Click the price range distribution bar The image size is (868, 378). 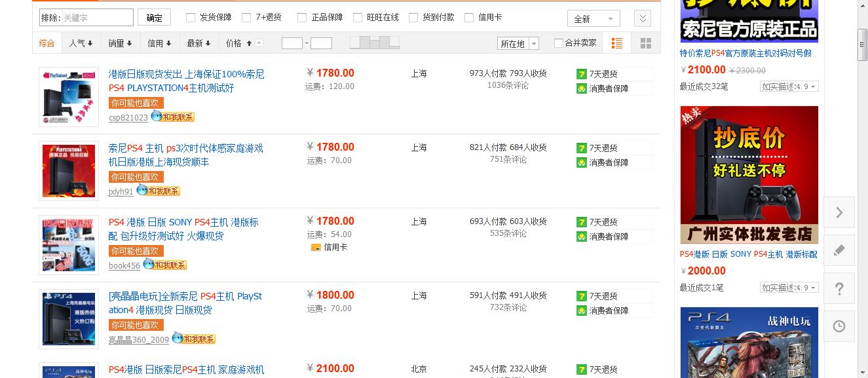pyautogui.click(x=375, y=43)
